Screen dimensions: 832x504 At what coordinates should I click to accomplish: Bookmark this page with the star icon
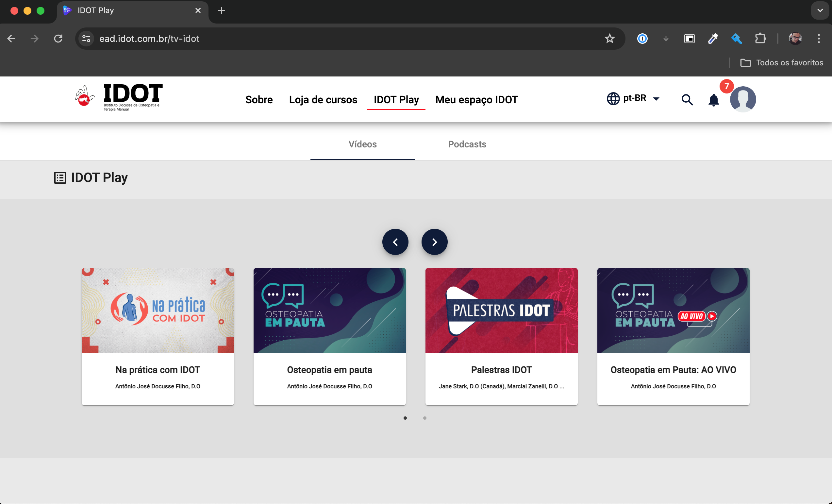pos(609,39)
